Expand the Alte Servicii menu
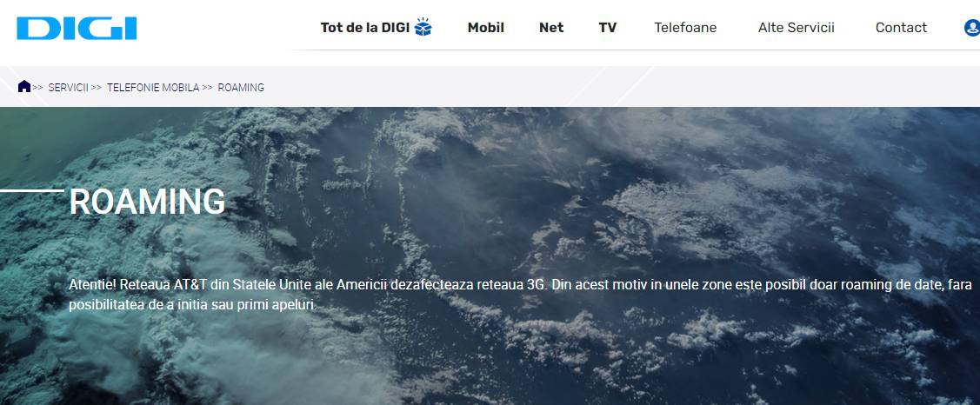 (x=796, y=28)
